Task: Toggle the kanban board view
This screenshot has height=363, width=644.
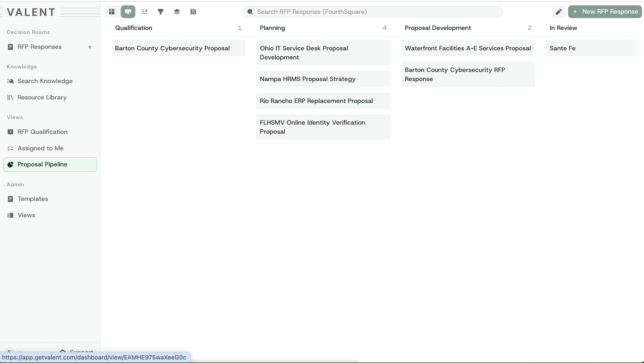Action: (128, 12)
